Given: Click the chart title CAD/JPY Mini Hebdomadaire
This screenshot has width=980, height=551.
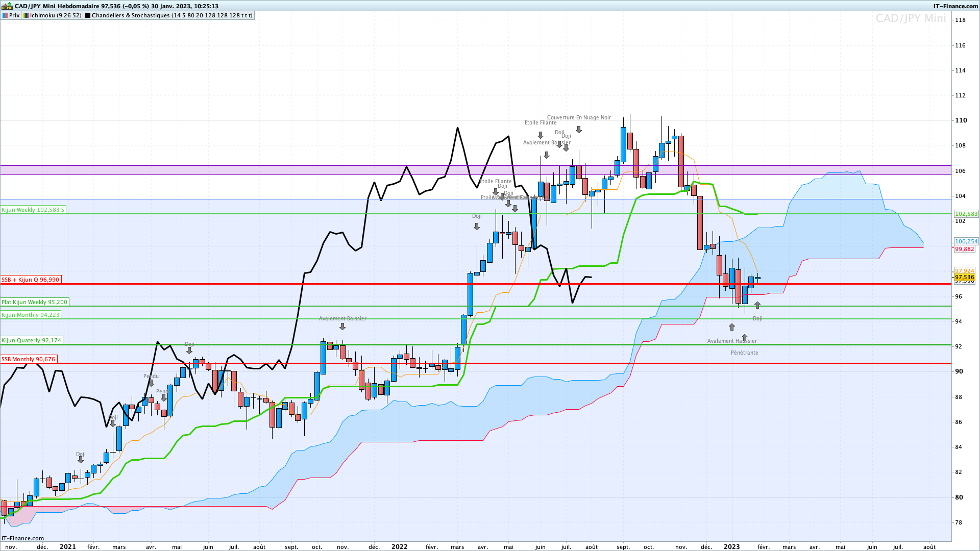Looking at the screenshot, I should tap(57, 6).
